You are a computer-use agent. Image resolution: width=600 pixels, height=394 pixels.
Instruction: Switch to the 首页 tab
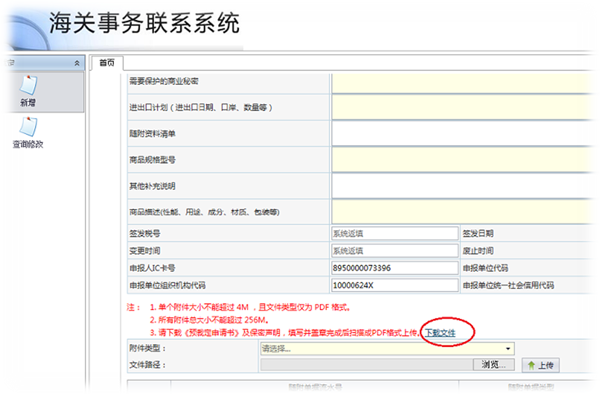107,63
